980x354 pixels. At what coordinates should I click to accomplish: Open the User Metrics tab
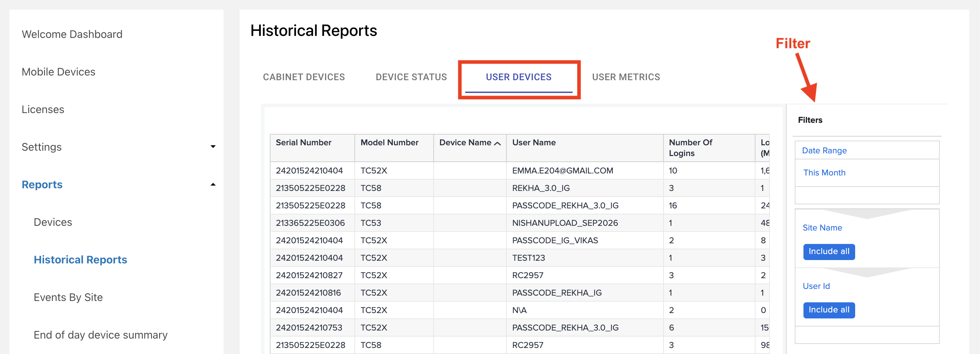[626, 77]
